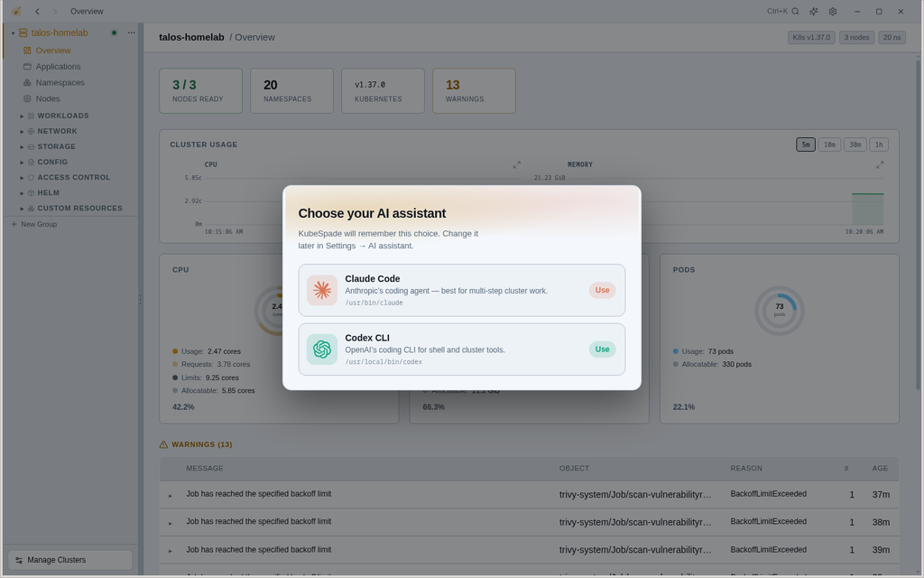Click the Claude Code starburst logo

coord(322,290)
